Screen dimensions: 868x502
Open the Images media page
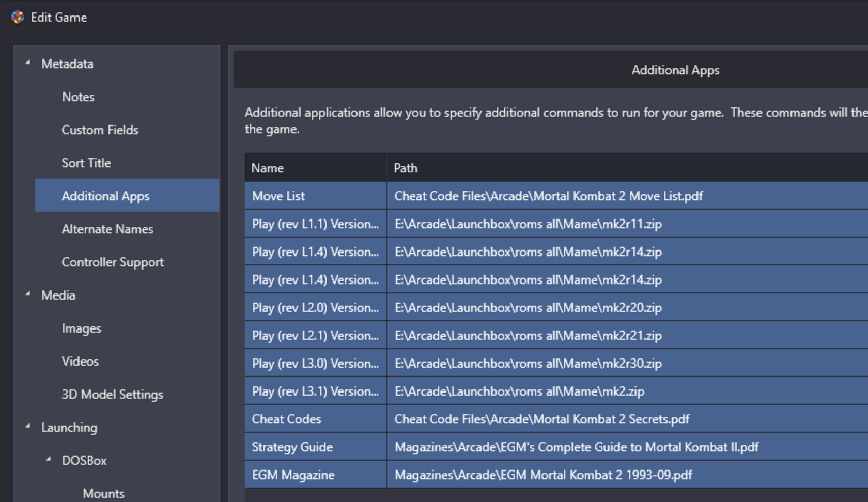[82, 328]
